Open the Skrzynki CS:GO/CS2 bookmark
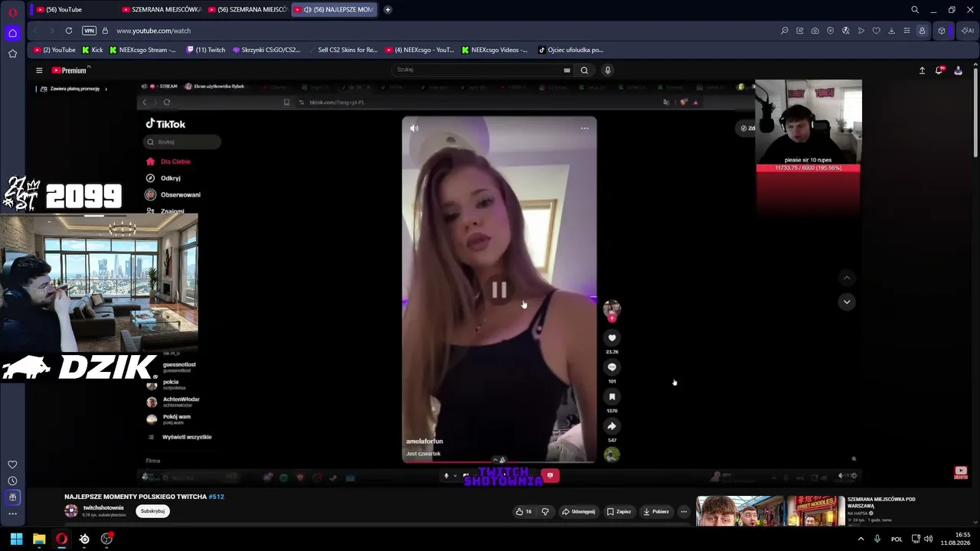 (266, 51)
